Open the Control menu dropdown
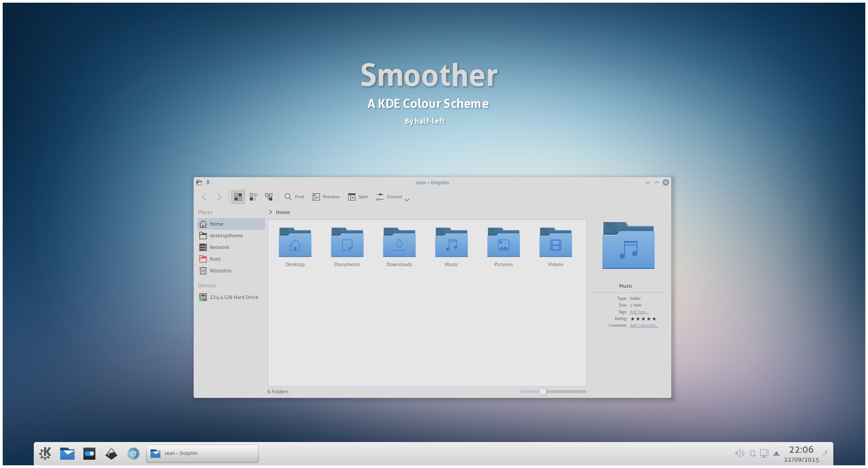Image resolution: width=868 pixels, height=468 pixels. point(393,197)
